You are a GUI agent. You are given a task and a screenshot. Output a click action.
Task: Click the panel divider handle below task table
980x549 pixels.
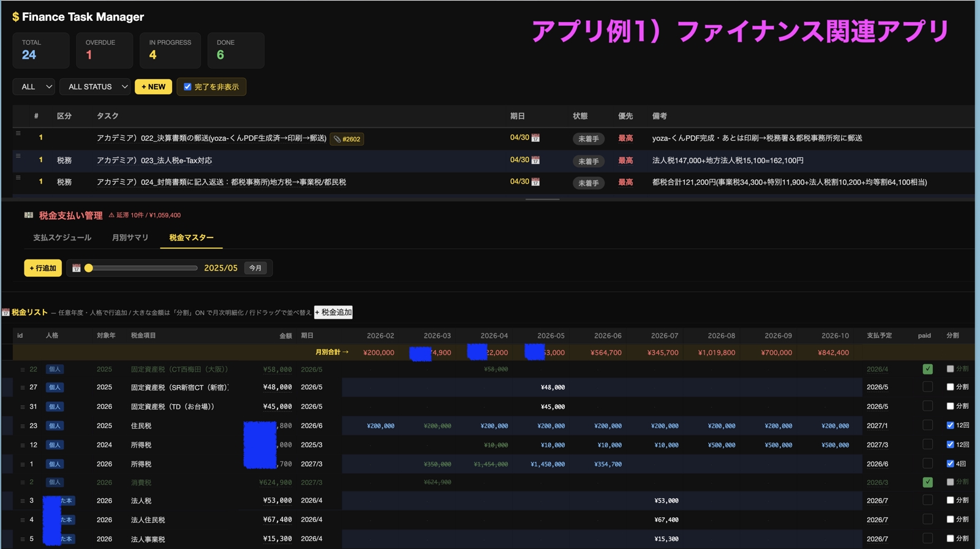[542, 200]
